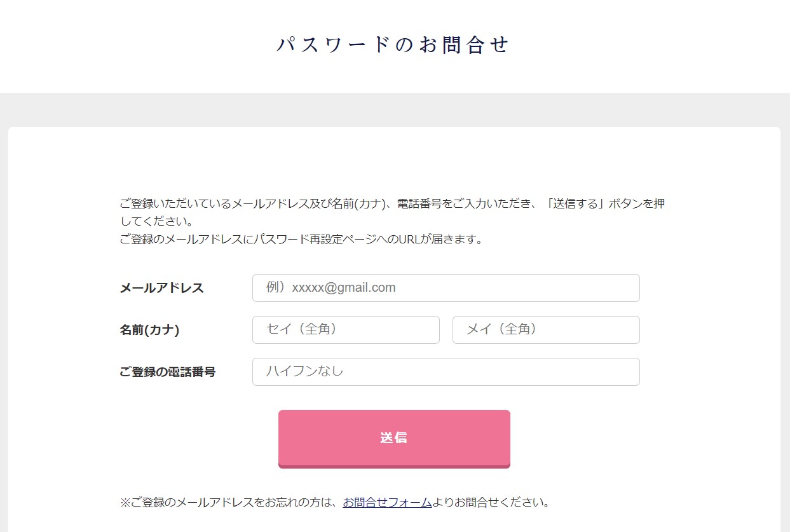This screenshot has height=532, width=790.
Task: Focus the メイ（全角） name field
Action: tap(546, 330)
